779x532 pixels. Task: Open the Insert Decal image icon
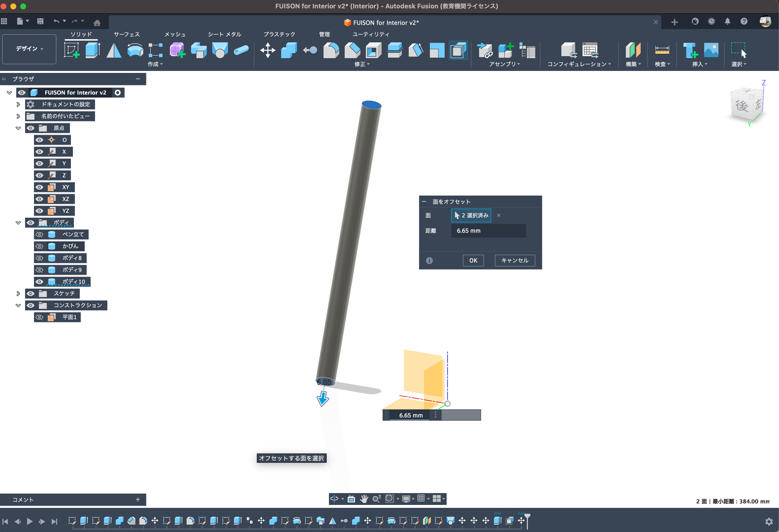pyautogui.click(x=711, y=50)
